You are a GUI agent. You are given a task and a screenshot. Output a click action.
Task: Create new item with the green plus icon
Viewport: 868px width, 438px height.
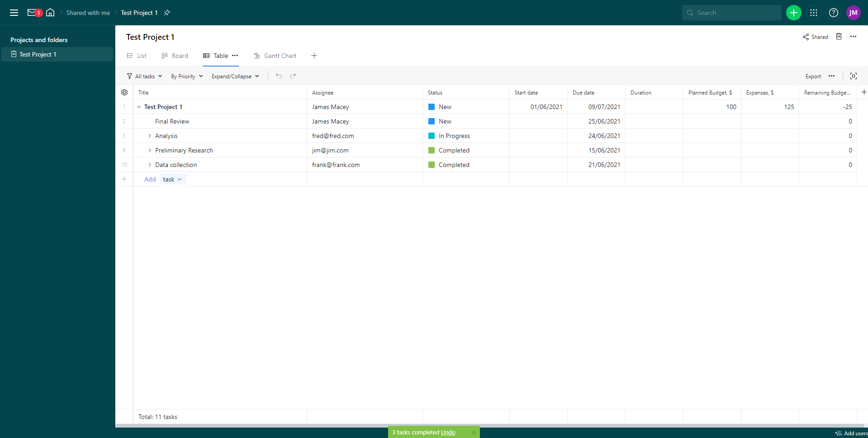pyautogui.click(x=793, y=13)
